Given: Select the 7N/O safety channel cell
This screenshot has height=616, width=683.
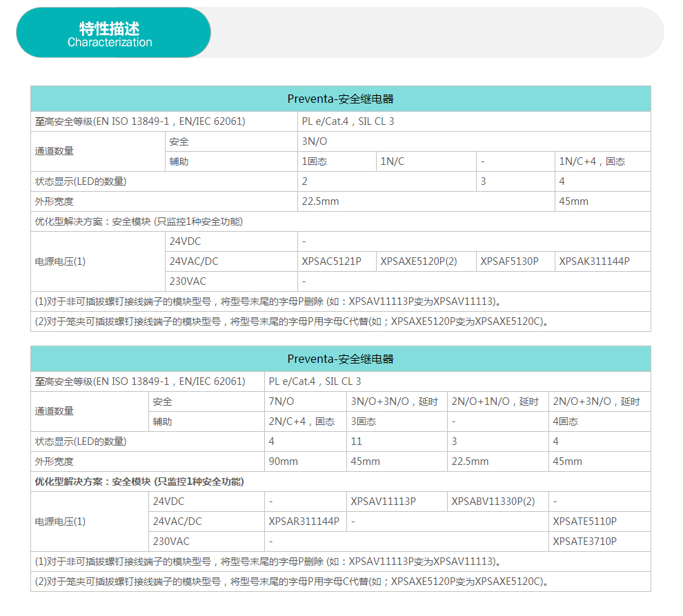Looking at the screenshot, I should pyautogui.click(x=306, y=401).
